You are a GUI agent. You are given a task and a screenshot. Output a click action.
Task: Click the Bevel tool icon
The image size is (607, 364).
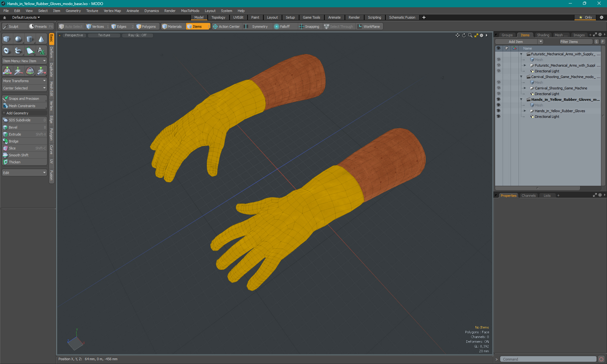point(5,127)
